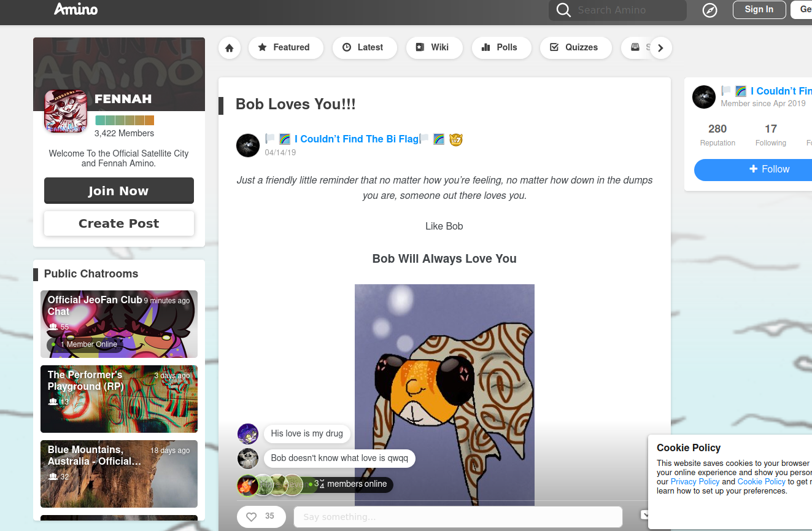Follow the post author
Screen dimensions: 812x531
coord(753,169)
